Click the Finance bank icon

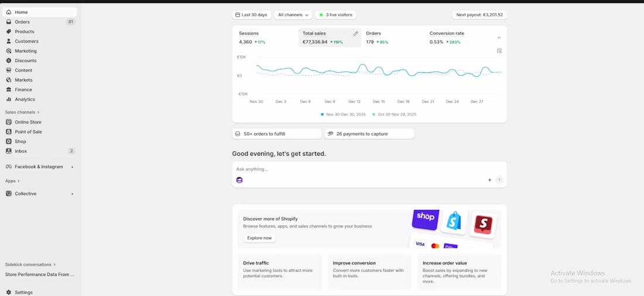click(9, 90)
